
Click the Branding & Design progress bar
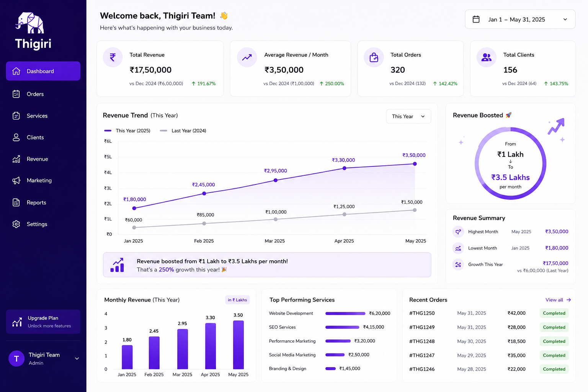pos(330,369)
